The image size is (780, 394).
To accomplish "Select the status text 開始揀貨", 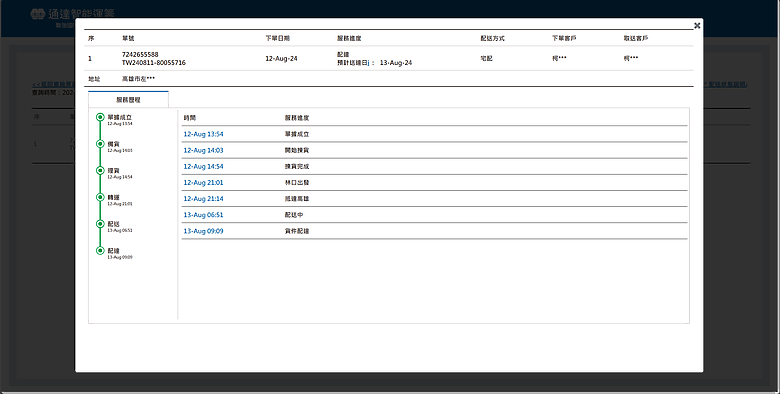I will click(x=297, y=150).
